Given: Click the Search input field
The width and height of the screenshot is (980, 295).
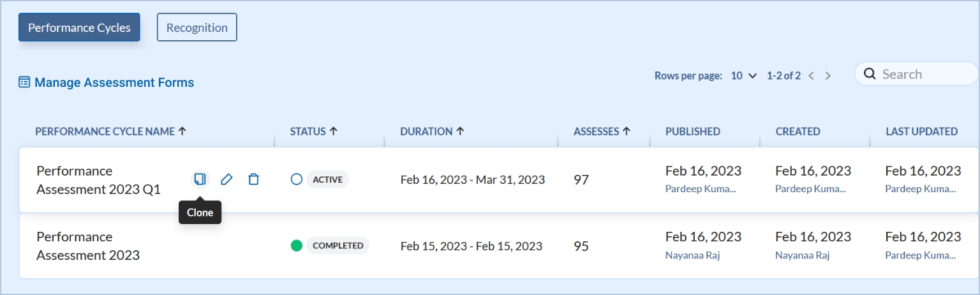Looking at the screenshot, I should point(925,74).
